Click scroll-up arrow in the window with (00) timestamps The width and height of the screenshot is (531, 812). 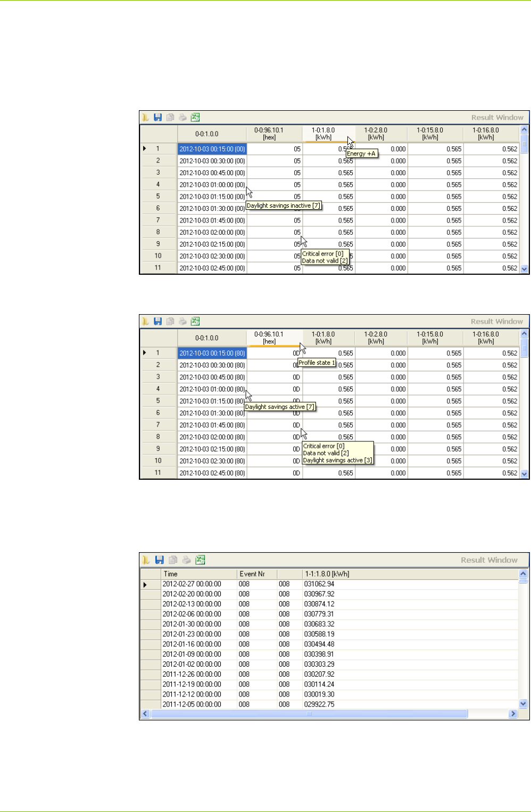coord(524,129)
